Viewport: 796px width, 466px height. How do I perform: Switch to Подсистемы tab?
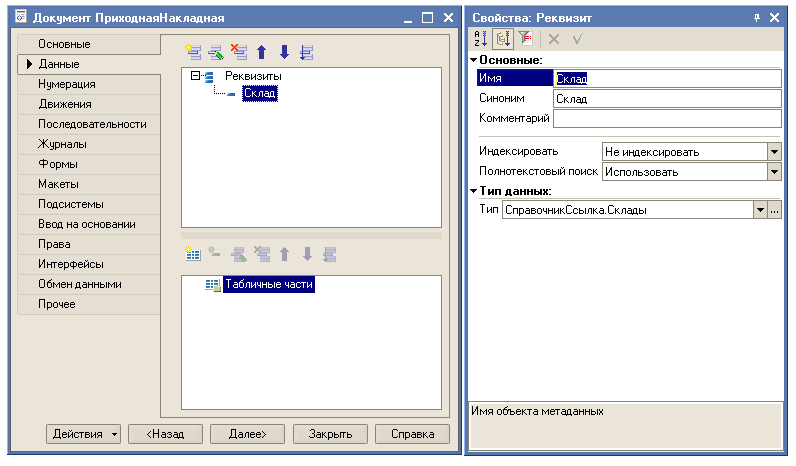point(89,204)
